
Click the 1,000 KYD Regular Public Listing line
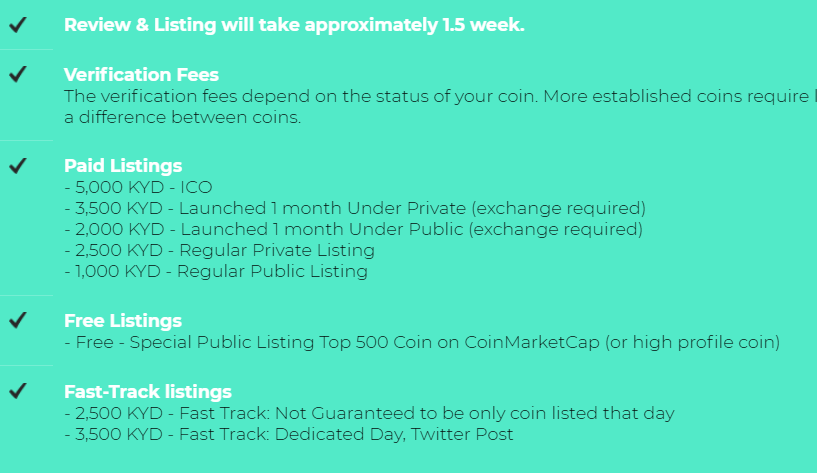coord(216,271)
